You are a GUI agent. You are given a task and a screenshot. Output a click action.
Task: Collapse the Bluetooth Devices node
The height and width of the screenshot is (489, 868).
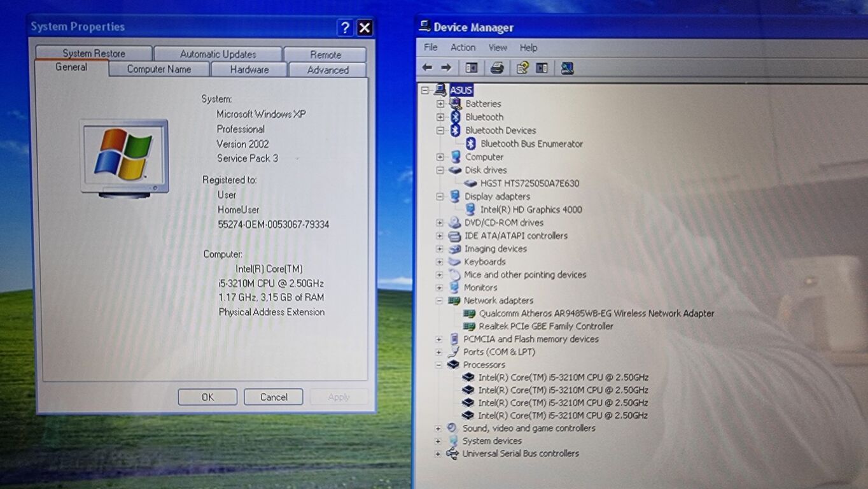coord(440,131)
